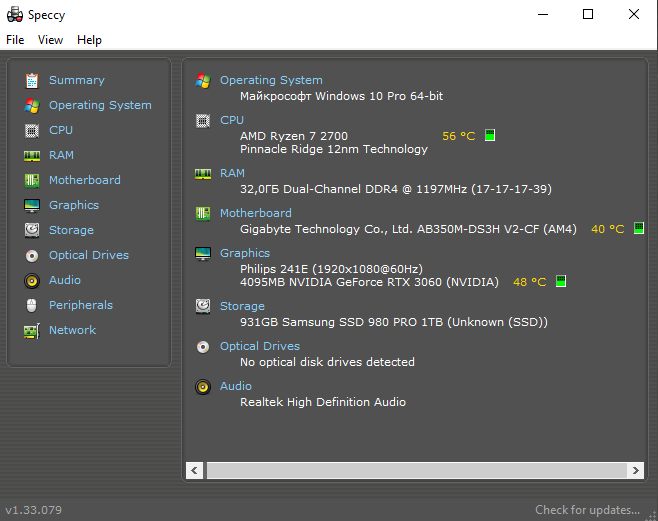Click the Motherboard icon in sidebar
Image resolution: width=658 pixels, height=521 pixels.
coord(31,180)
